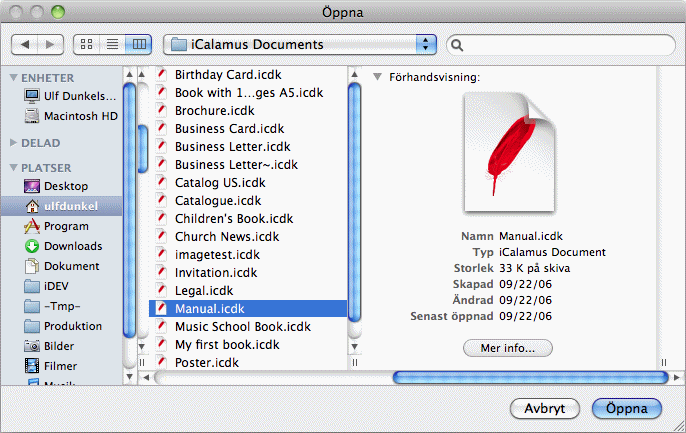Select file Business Letter.icdk
This screenshot has height=433, width=686.
point(248,147)
